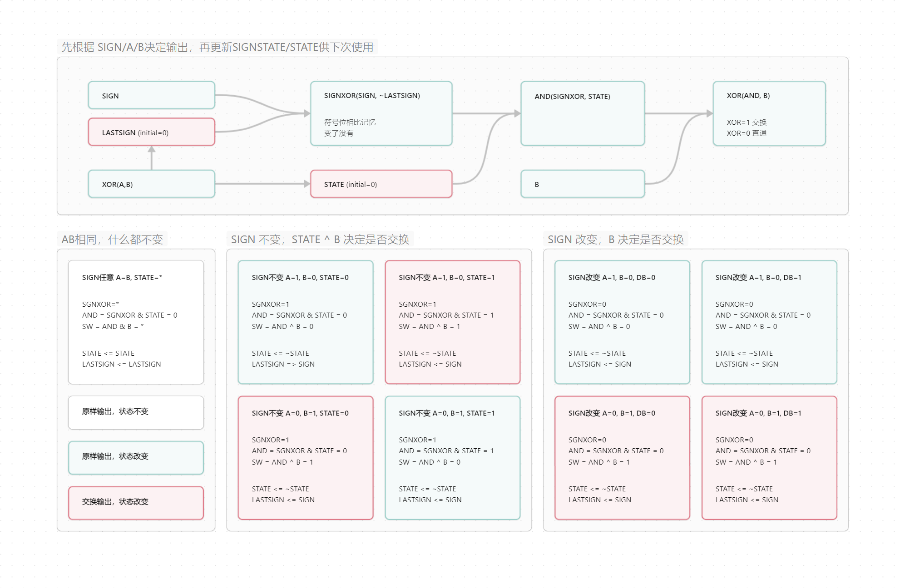Click the standalone B node
The width and height of the screenshot is (905, 588).
click(x=583, y=184)
